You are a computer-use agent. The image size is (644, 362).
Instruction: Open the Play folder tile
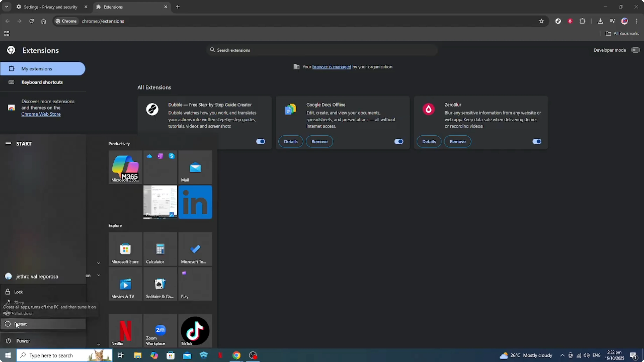pyautogui.click(x=195, y=284)
